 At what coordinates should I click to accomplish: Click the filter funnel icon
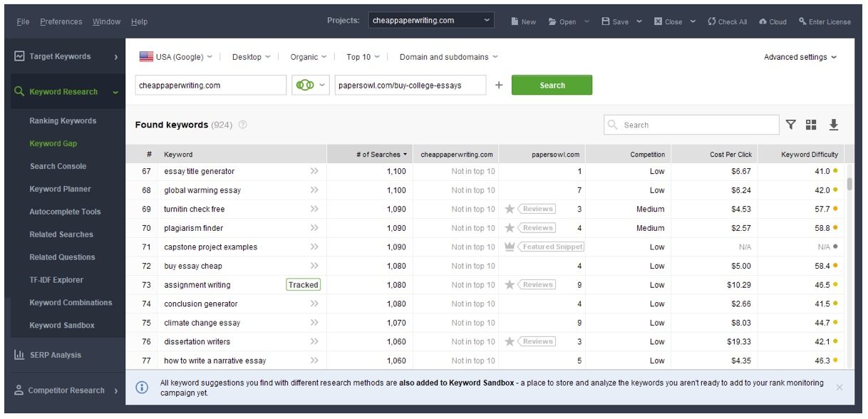(x=791, y=125)
